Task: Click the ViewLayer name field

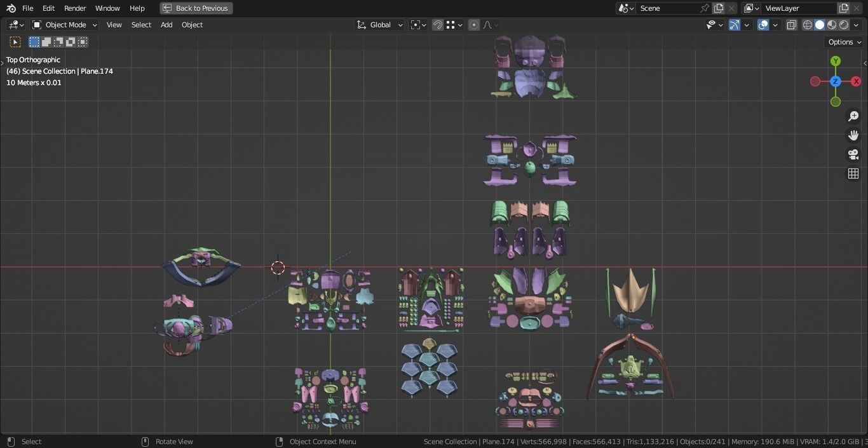Action: pyautogui.click(x=799, y=8)
